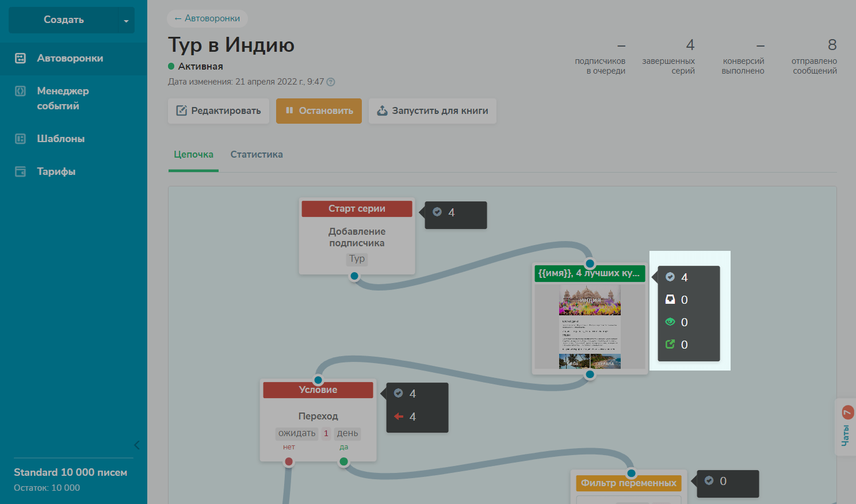
Task: Open the Автоворонки menu item
Action: (74, 58)
